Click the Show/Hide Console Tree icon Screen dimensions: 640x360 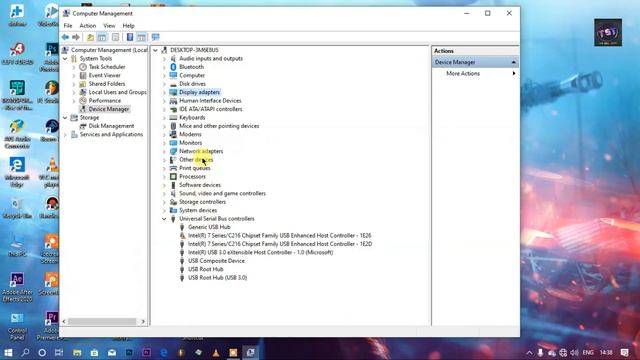tap(102, 38)
